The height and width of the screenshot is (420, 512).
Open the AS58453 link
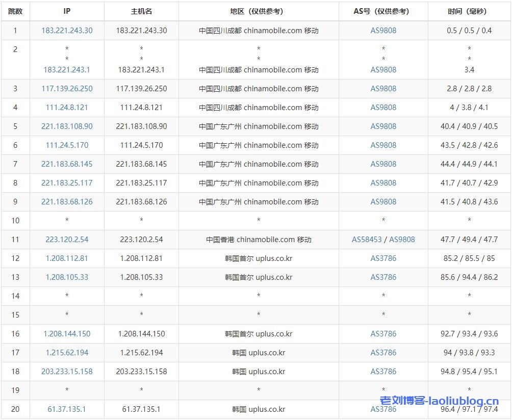[x=367, y=240]
